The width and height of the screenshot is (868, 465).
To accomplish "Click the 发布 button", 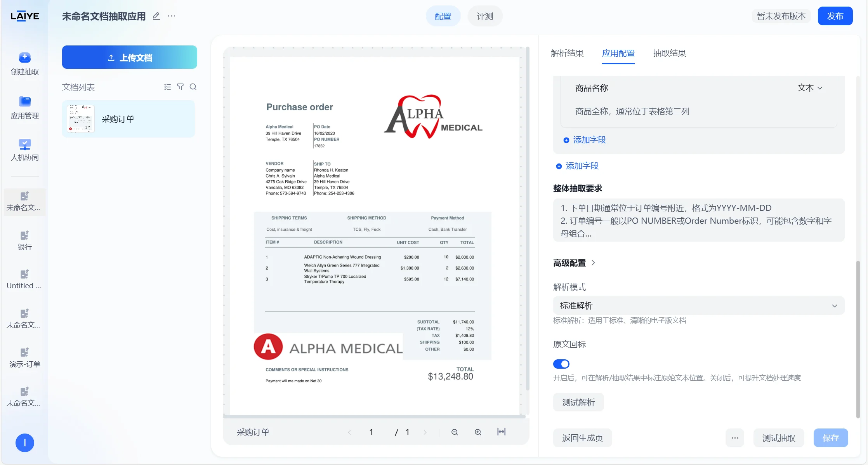I will 835,16.
